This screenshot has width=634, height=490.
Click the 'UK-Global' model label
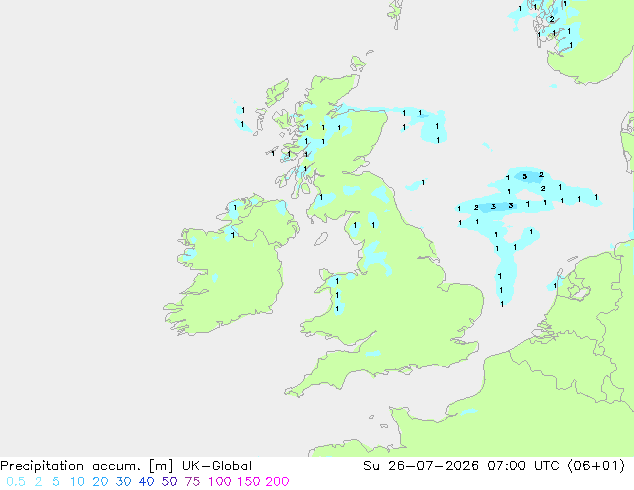click(217, 466)
